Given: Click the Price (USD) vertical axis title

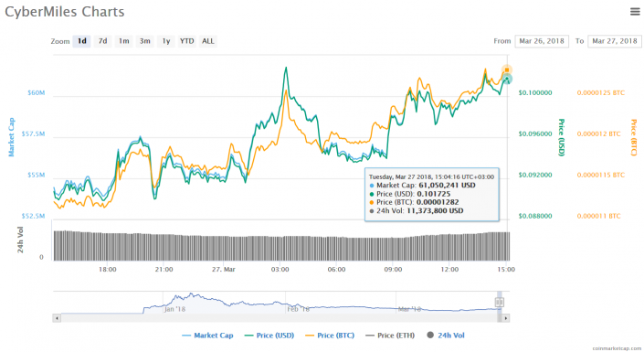Looking at the screenshot, I should (561, 138).
